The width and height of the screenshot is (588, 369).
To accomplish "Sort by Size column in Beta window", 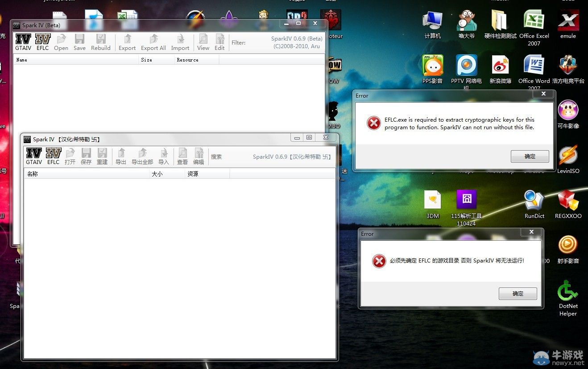I will (156, 60).
